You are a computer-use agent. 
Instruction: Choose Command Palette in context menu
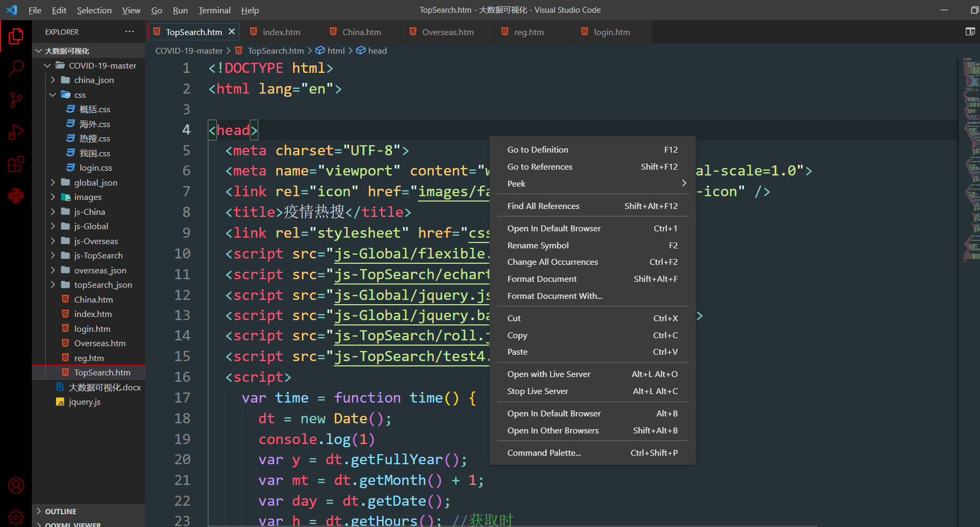tap(593, 453)
